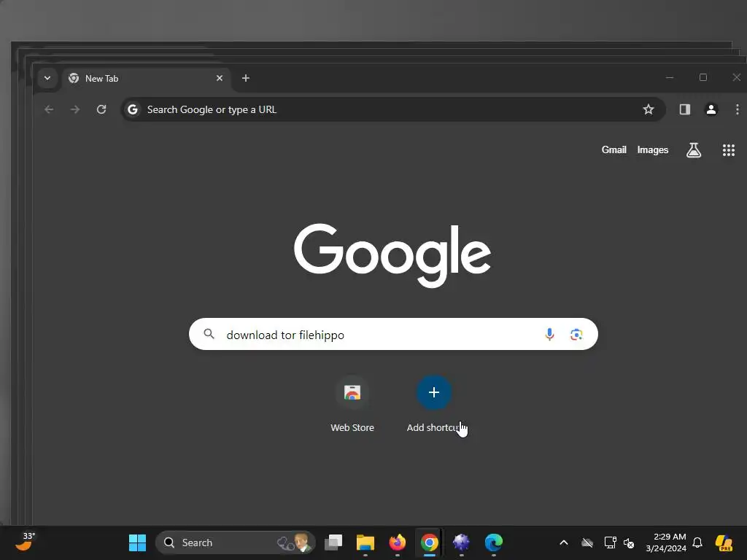Image resolution: width=747 pixels, height=560 pixels.
Task: Click the Google search box text
Action: tap(285, 335)
